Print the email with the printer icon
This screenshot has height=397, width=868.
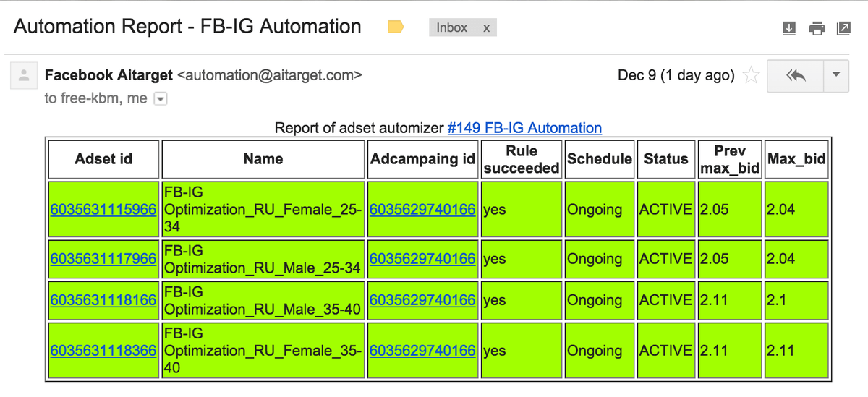pos(817,28)
